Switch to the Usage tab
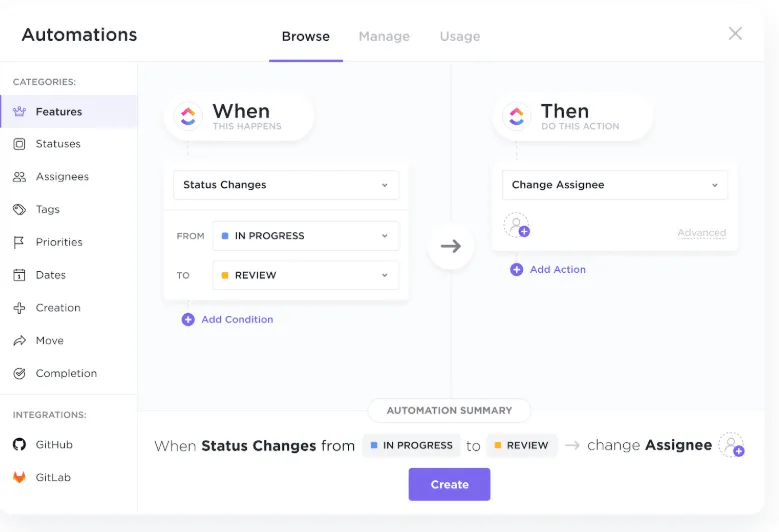The width and height of the screenshot is (779, 532). point(460,36)
